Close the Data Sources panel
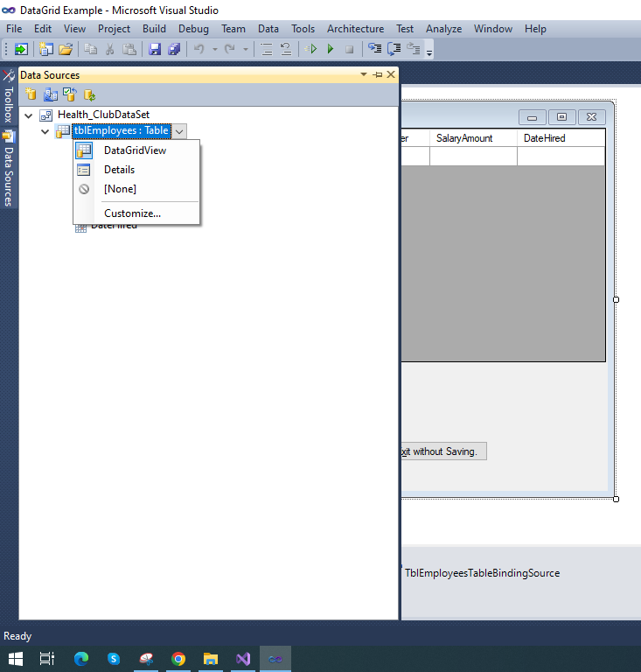This screenshot has width=641, height=672. [x=391, y=74]
